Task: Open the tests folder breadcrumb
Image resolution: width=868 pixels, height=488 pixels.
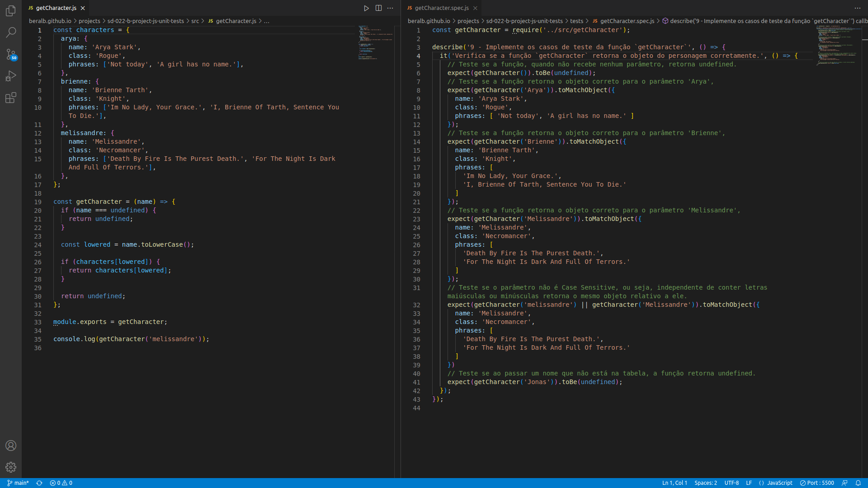Action: tap(576, 21)
